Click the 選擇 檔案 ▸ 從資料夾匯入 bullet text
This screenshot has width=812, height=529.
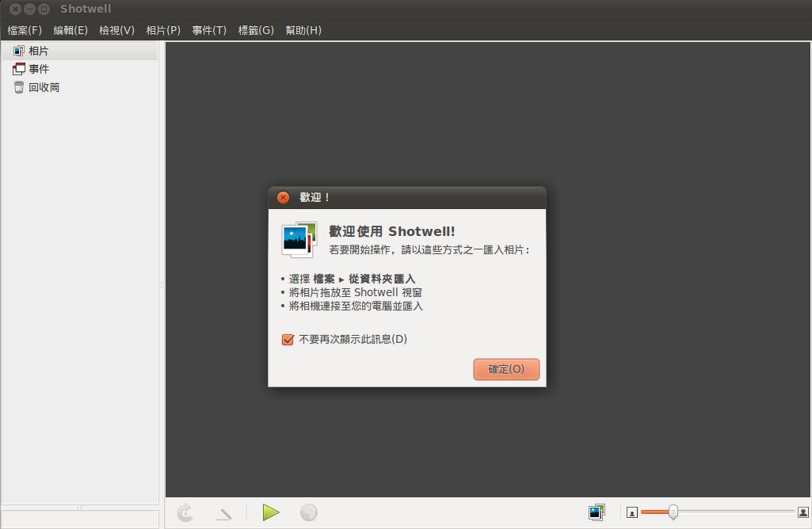pyautogui.click(x=352, y=279)
